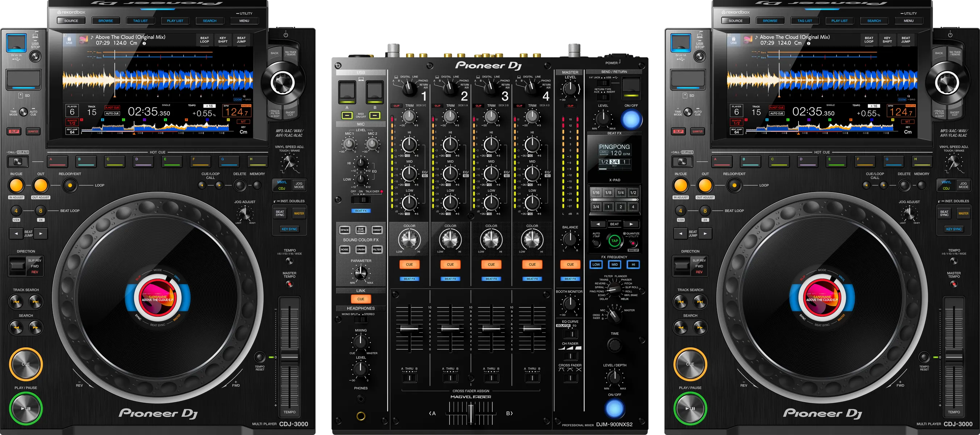Open SEARCH on right CDJ

click(874, 21)
